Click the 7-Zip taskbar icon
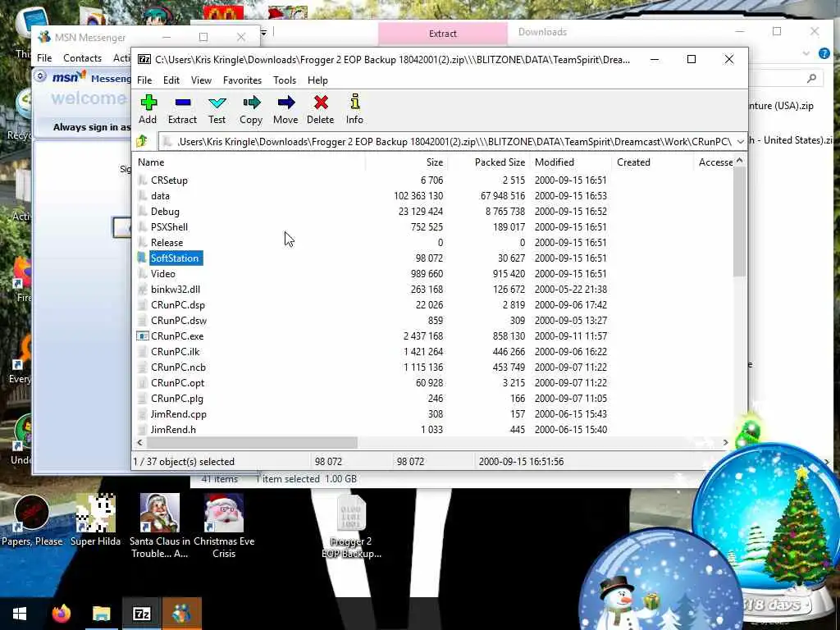 141,614
